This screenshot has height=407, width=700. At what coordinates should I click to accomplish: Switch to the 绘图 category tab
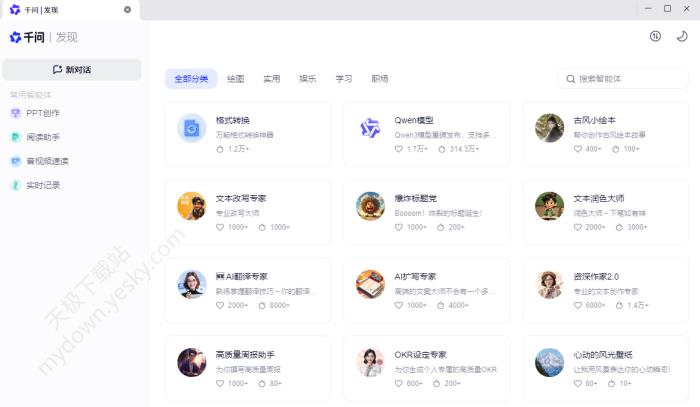(235, 79)
